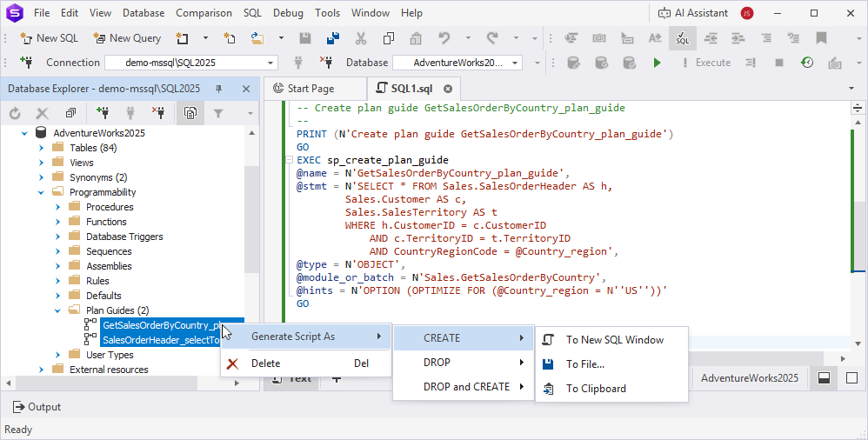Choose To New SQL Window
Viewport: 868px width, 440px height.
tap(611, 340)
